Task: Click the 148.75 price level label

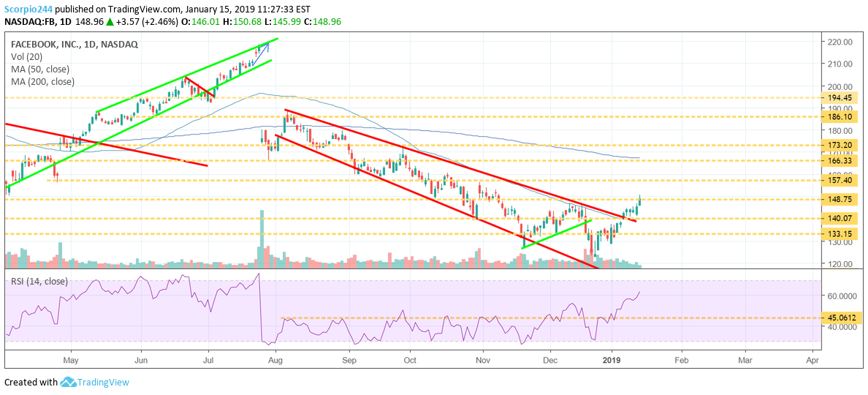Action: tap(840, 200)
